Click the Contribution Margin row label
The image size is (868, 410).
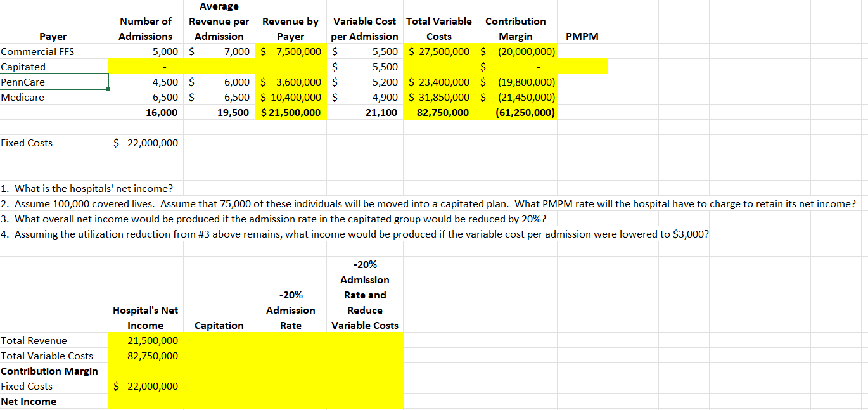(49, 371)
